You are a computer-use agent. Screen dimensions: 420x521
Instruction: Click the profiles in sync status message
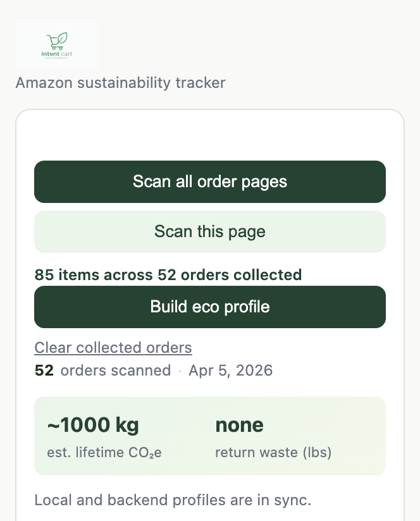[x=173, y=500]
